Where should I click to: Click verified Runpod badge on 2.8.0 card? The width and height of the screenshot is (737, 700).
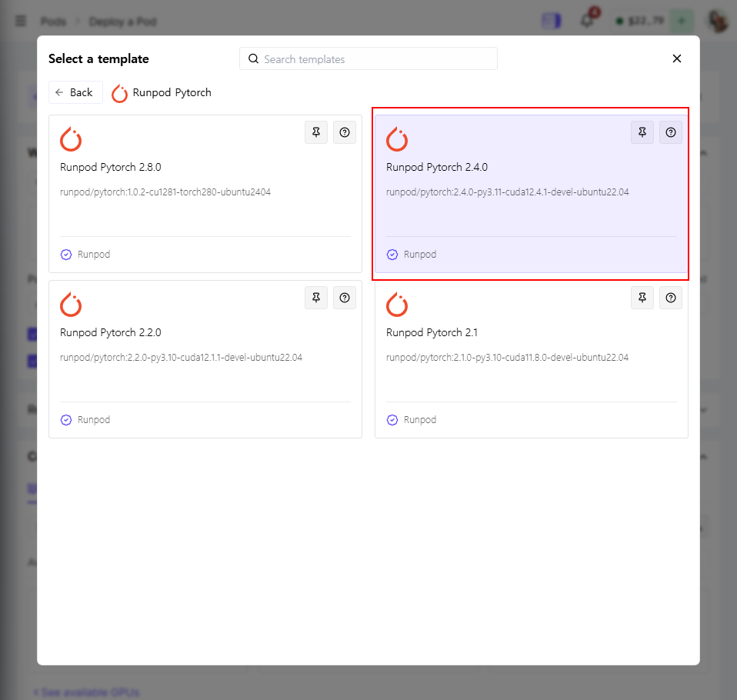coord(66,255)
